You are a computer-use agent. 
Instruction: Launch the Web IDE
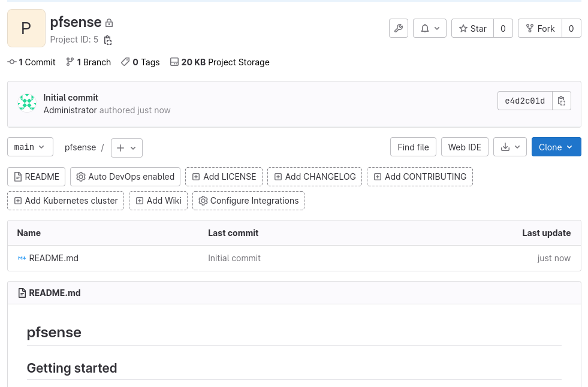click(465, 147)
